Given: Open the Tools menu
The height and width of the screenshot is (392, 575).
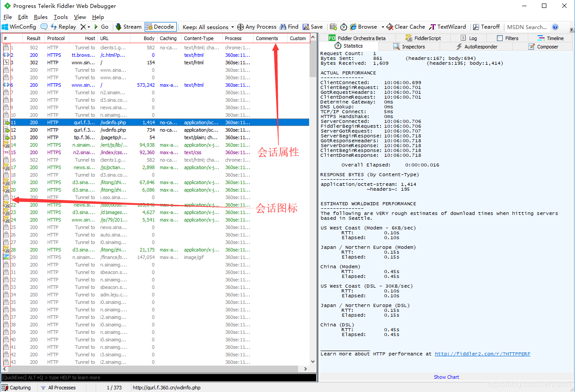Looking at the screenshot, I should [61, 17].
